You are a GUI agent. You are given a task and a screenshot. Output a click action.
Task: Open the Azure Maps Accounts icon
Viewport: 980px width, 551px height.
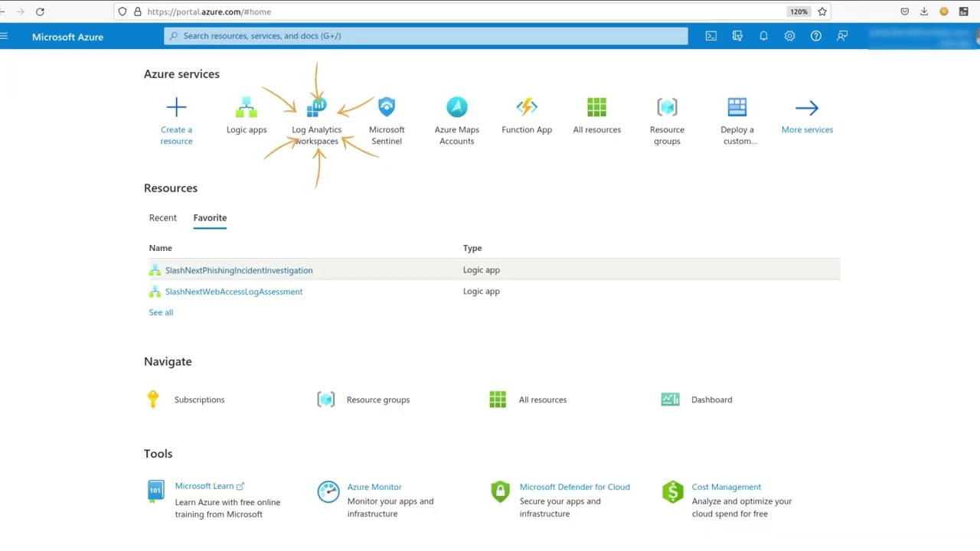pyautogui.click(x=457, y=107)
